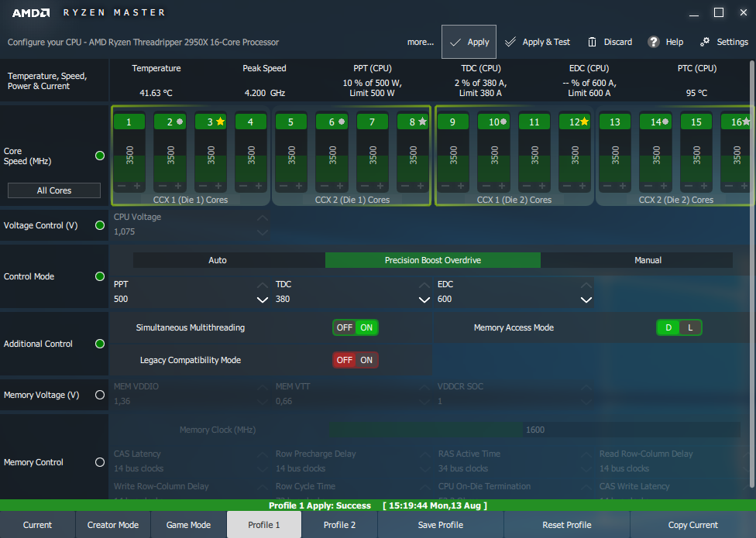Enable Memory Control section
This screenshot has width=756, height=538.
[x=100, y=462]
